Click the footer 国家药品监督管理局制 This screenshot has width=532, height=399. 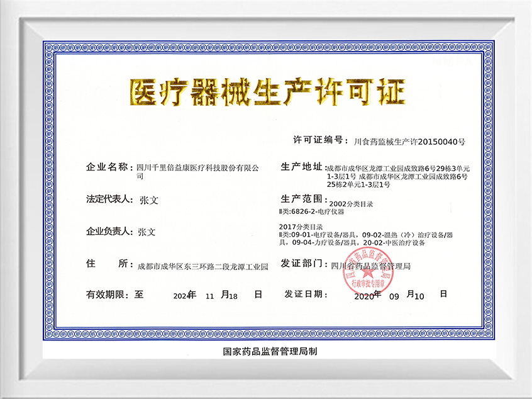click(x=270, y=351)
